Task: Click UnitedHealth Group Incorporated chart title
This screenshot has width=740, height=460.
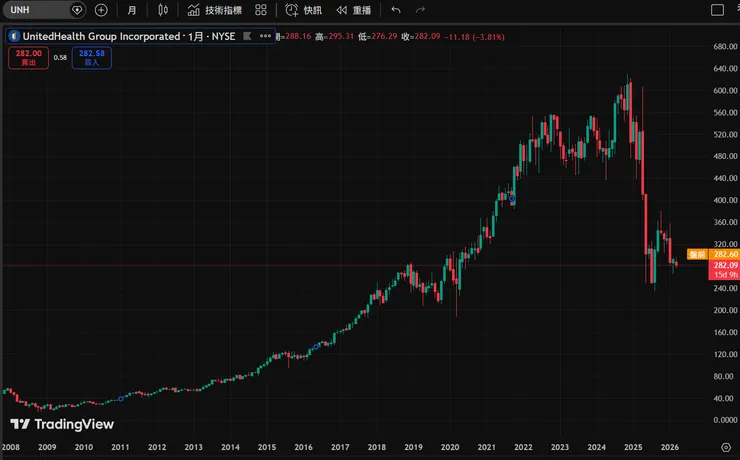Action: coord(101,36)
